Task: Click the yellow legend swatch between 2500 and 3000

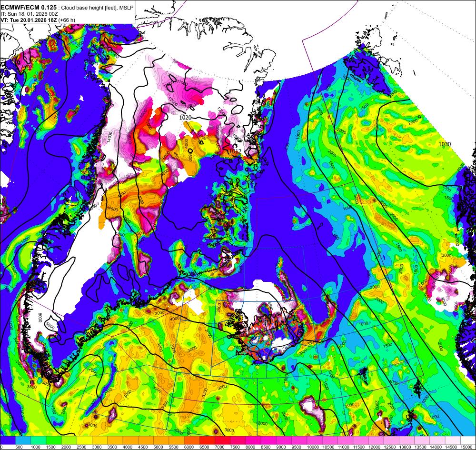Action: point(84,440)
